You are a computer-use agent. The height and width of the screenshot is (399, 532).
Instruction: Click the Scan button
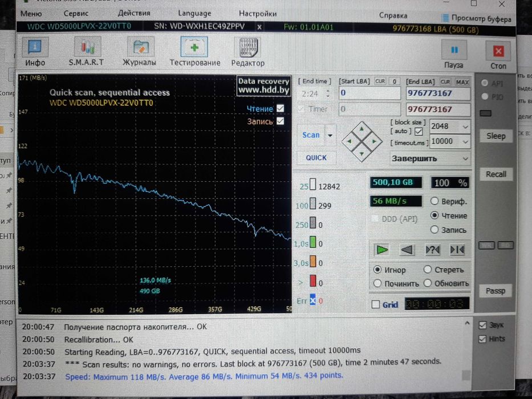click(x=311, y=135)
